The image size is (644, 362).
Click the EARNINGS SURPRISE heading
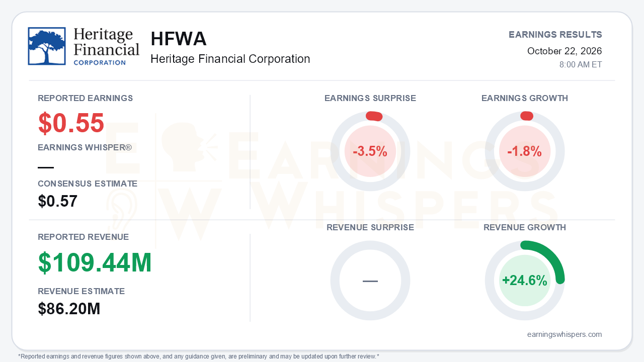tap(370, 99)
